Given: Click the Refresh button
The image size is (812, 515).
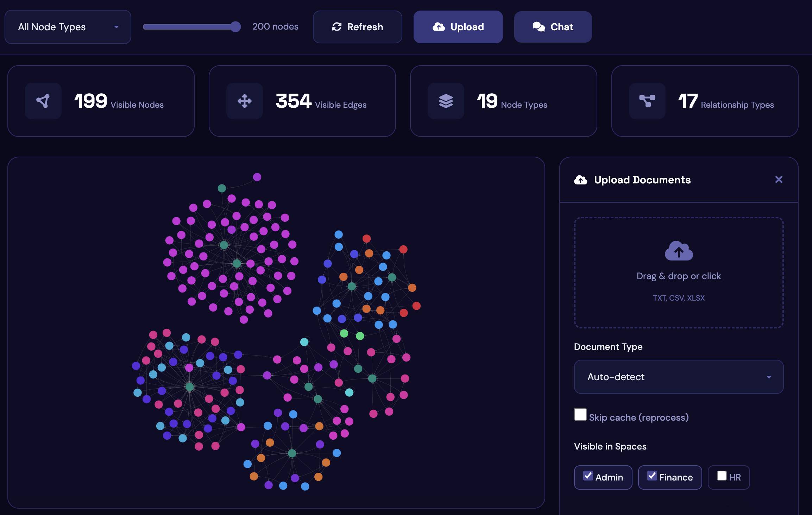Looking at the screenshot, I should [357, 27].
